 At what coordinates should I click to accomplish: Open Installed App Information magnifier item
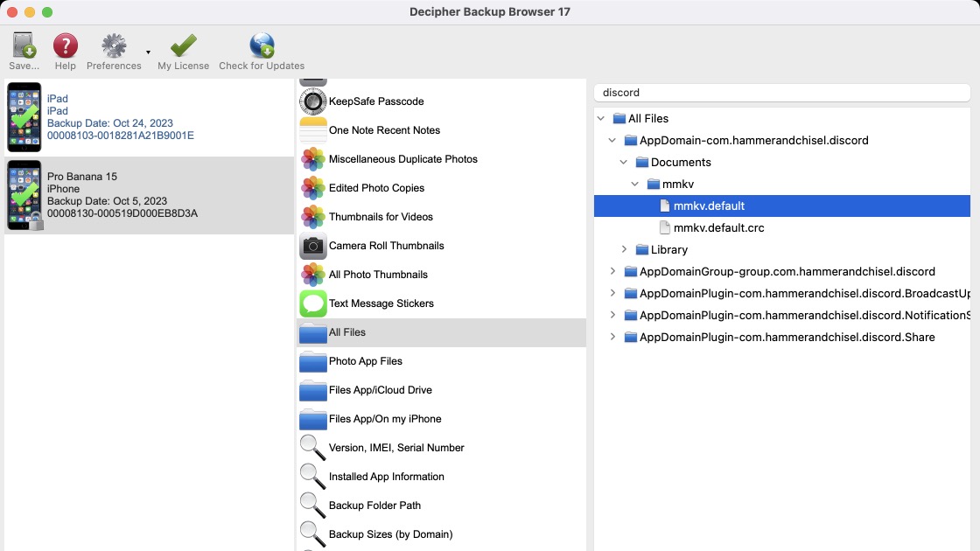[387, 477]
